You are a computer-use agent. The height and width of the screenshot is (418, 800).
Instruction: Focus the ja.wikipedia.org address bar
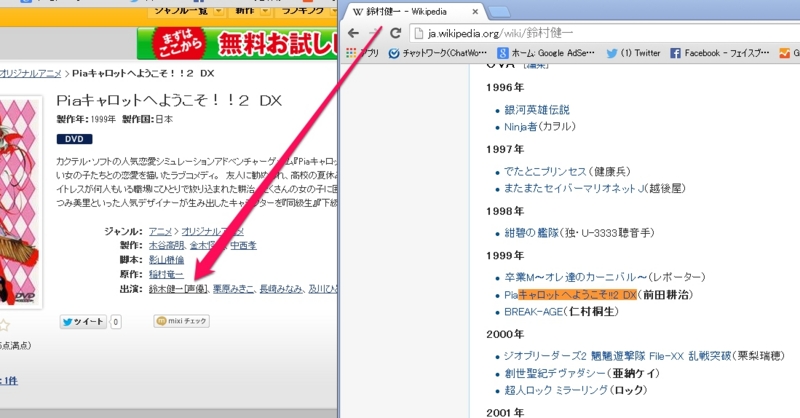(607, 34)
